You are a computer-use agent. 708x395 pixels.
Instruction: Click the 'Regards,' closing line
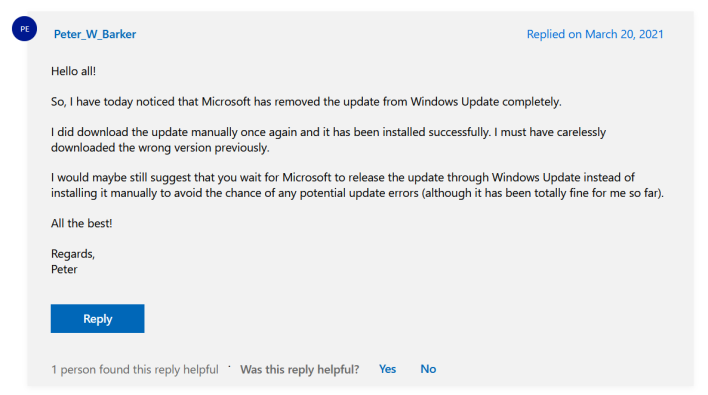point(73,254)
